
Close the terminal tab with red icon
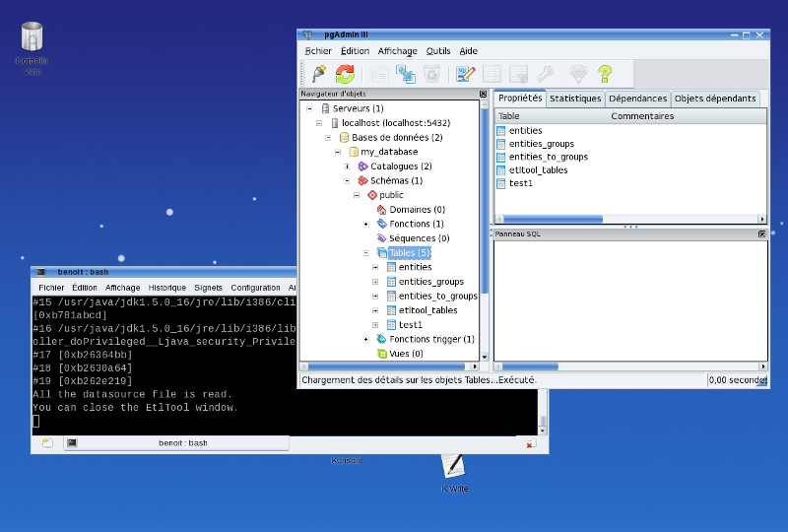point(530,444)
